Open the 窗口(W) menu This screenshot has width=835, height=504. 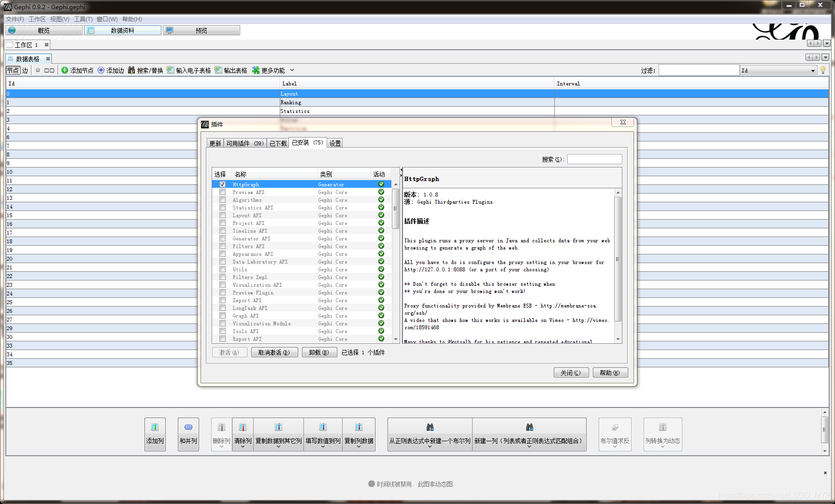[x=107, y=19]
